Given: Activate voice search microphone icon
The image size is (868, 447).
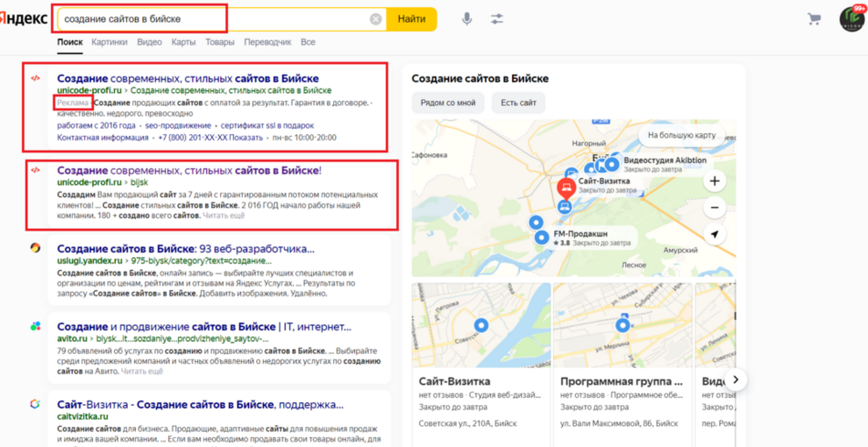Looking at the screenshot, I should pyautogui.click(x=467, y=19).
